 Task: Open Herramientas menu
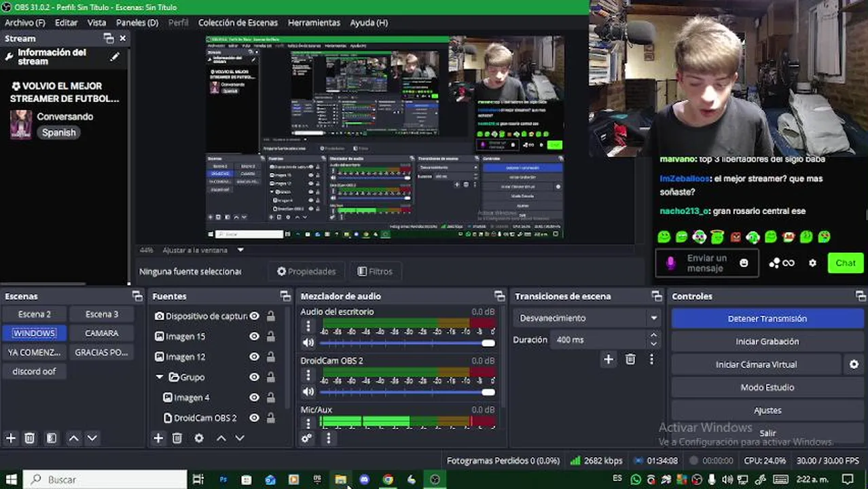314,22
